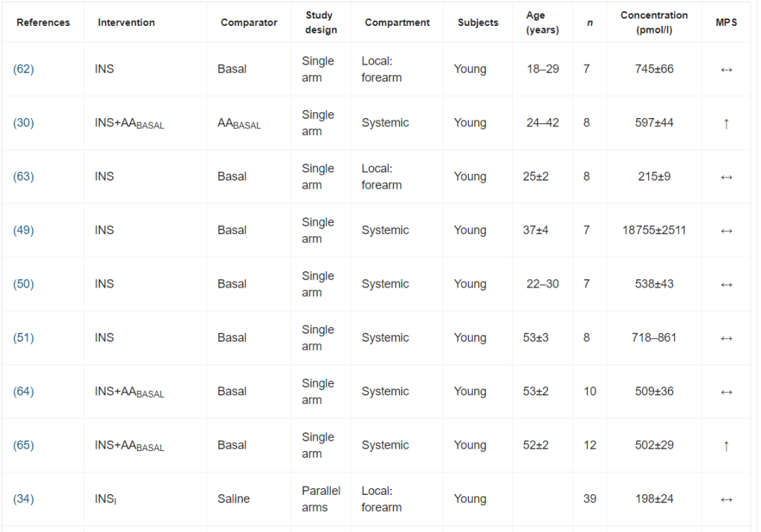This screenshot has height=532, width=761.
Task: Follow reference (65) link
Action: pyautogui.click(x=24, y=445)
